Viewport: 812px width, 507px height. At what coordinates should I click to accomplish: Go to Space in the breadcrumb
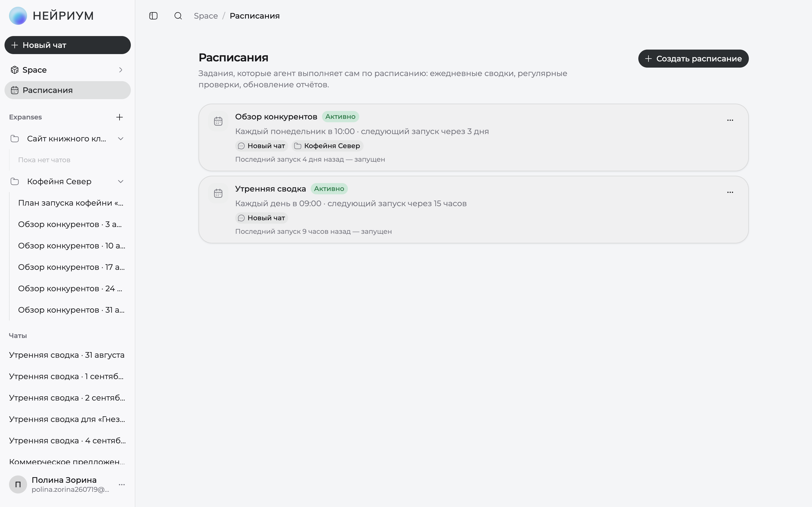[206, 16]
